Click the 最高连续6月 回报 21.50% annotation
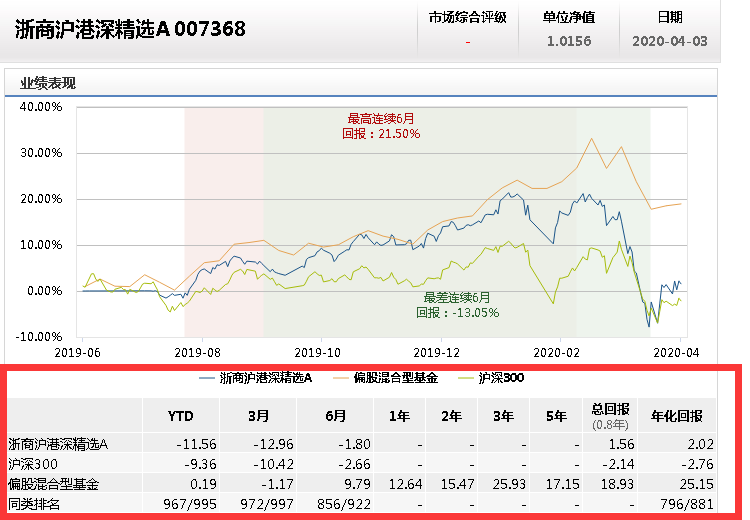This screenshot has height=520, width=750. [381, 126]
